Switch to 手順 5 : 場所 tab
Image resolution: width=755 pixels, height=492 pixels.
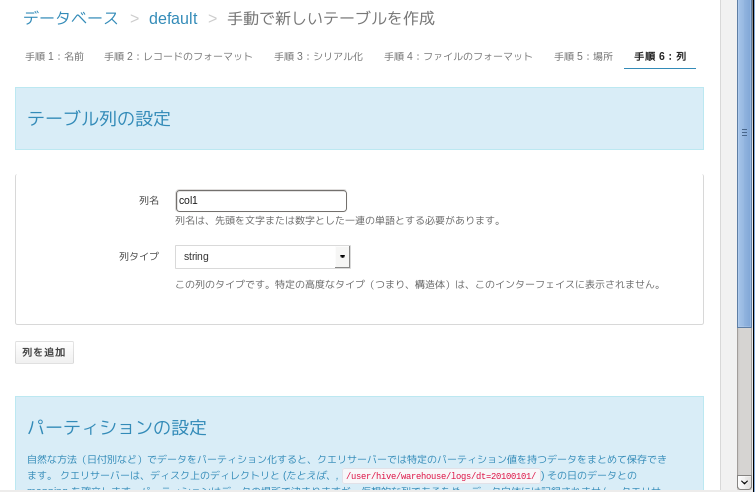pyautogui.click(x=583, y=57)
